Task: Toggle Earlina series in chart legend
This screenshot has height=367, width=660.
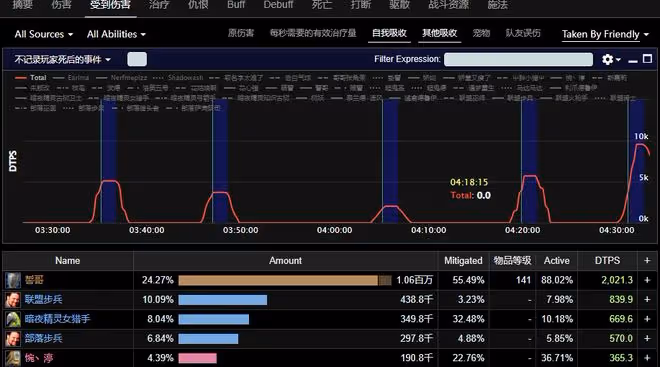Action: tap(71, 78)
